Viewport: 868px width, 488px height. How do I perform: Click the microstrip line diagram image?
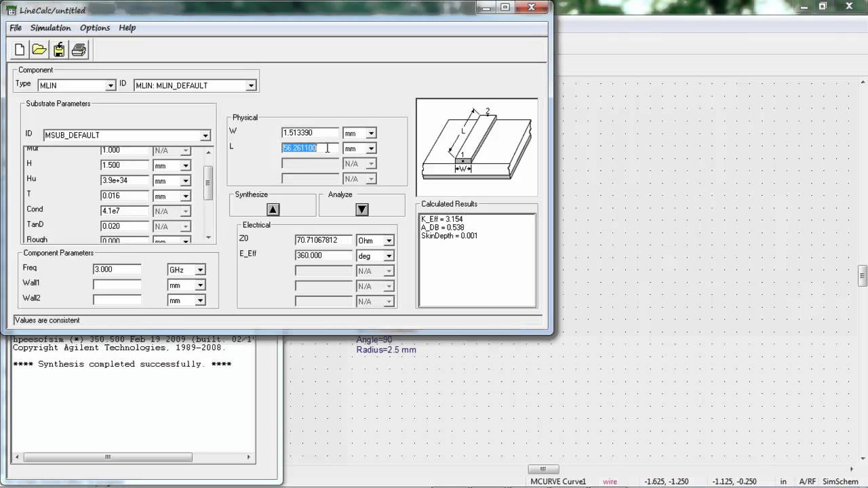[477, 147]
